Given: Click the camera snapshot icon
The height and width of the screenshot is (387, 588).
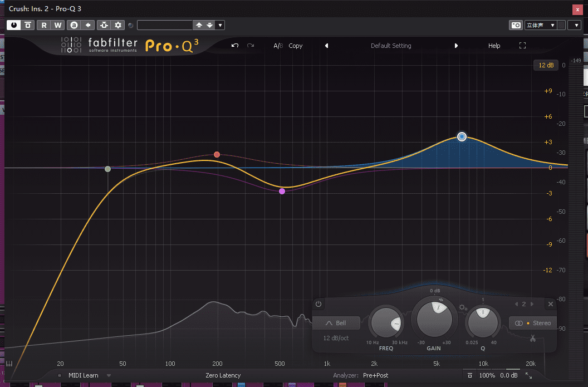Looking at the screenshot, I should click(516, 25).
